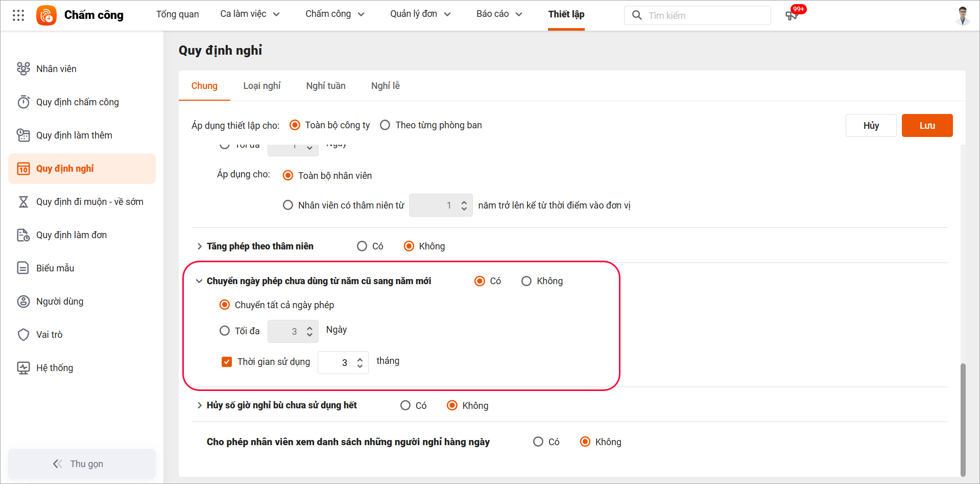Choose Không for Hủy số giờ nghỉ bù

point(452,405)
